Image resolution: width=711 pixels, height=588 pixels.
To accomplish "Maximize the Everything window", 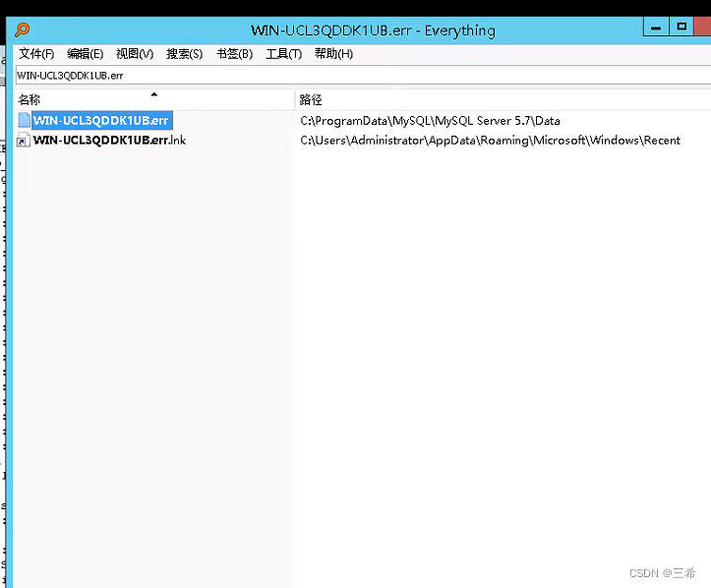I will point(681,27).
